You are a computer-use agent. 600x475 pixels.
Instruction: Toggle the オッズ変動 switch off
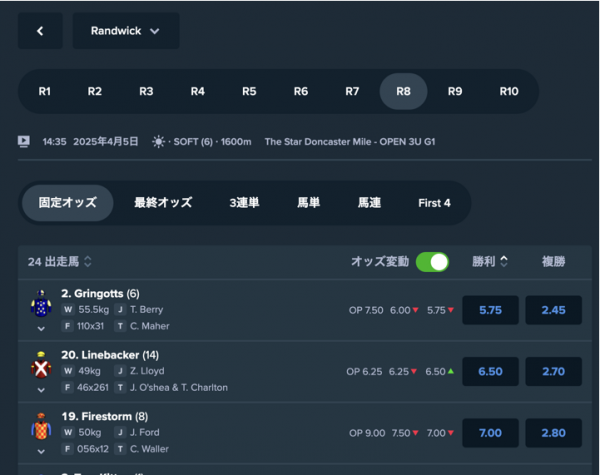(432, 262)
